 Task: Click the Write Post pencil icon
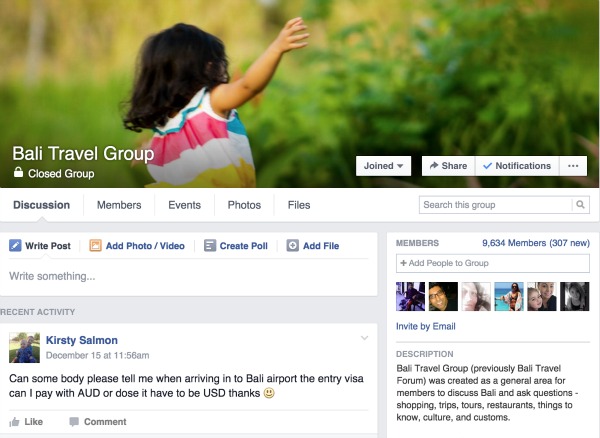[x=15, y=245]
